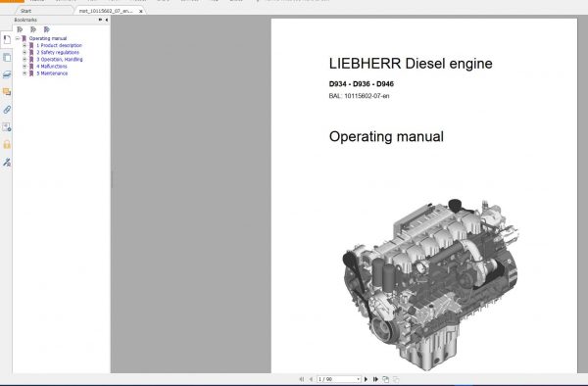588x386 pixels.
Task: Click the Bookmarks panel options arrow icon
Action: tap(100, 20)
